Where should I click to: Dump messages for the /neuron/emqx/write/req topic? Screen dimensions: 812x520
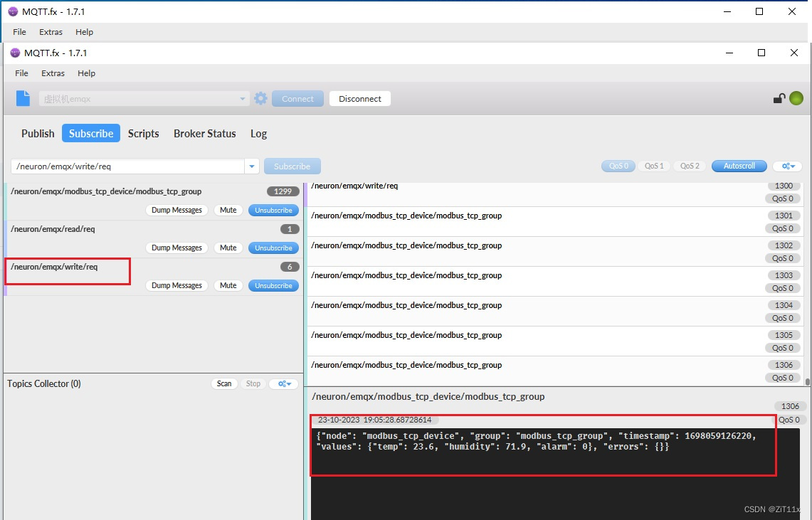[x=176, y=286]
